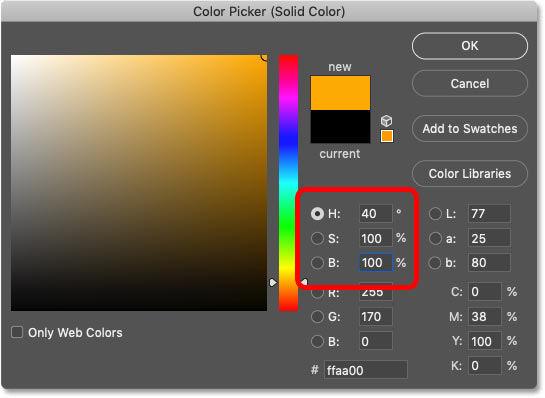The height and width of the screenshot is (398, 545).
Task: Select the L lightness radio button
Action: (x=435, y=213)
